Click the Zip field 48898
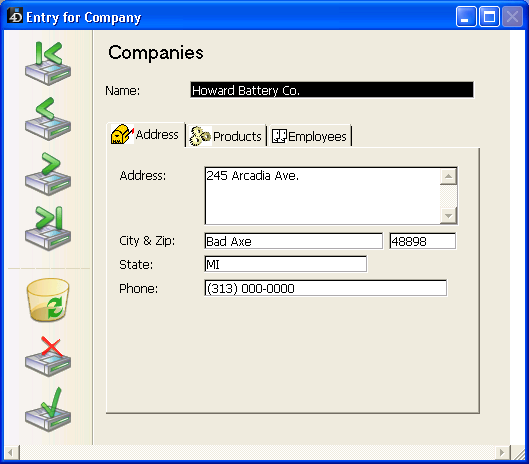 423,241
